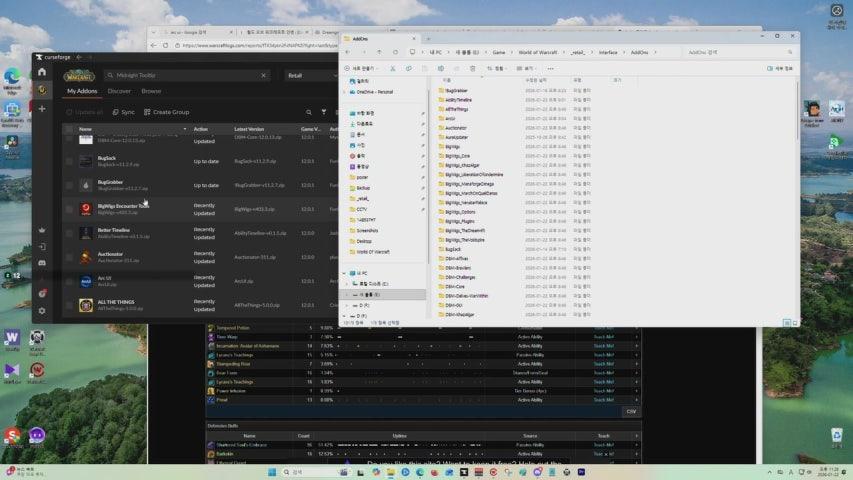Screen dimensions: 853x480
Task: Add a game with the plus icon
Action: pyautogui.click(x=42, y=109)
